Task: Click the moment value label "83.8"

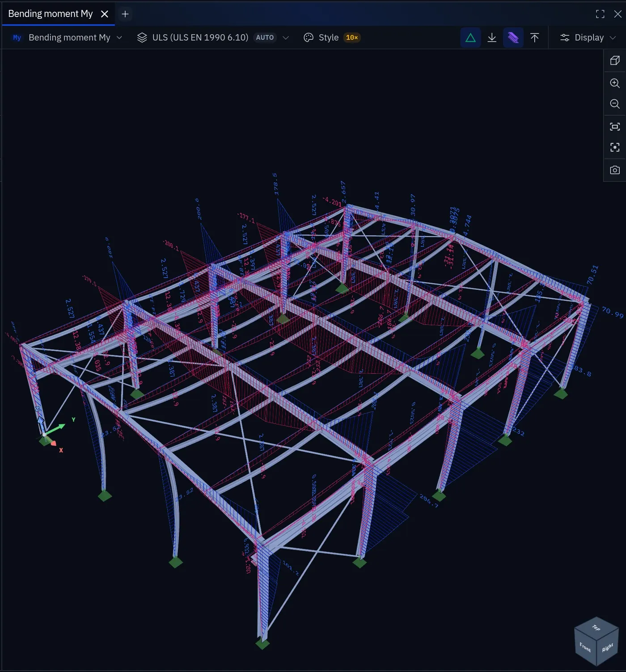Action: tap(582, 371)
